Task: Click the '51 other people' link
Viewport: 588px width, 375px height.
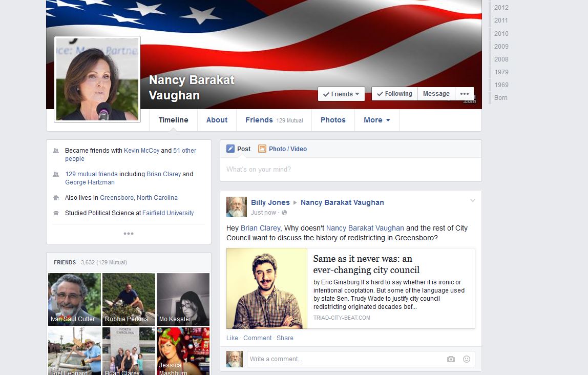Action: [x=131, y=155]
